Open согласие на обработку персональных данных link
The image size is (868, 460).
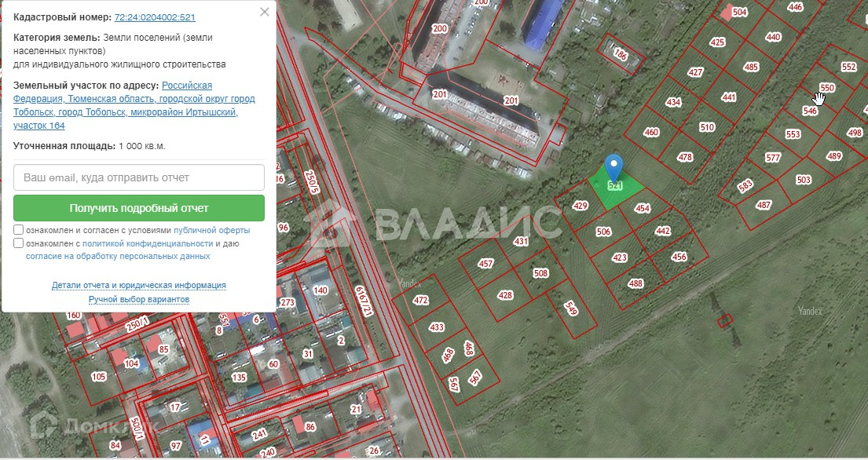(x=118, y=256)
